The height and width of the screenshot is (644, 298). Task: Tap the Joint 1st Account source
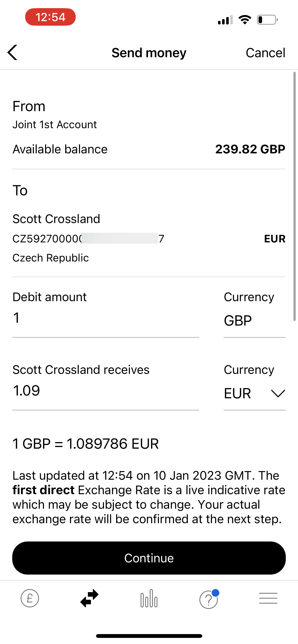click(55, 125)
